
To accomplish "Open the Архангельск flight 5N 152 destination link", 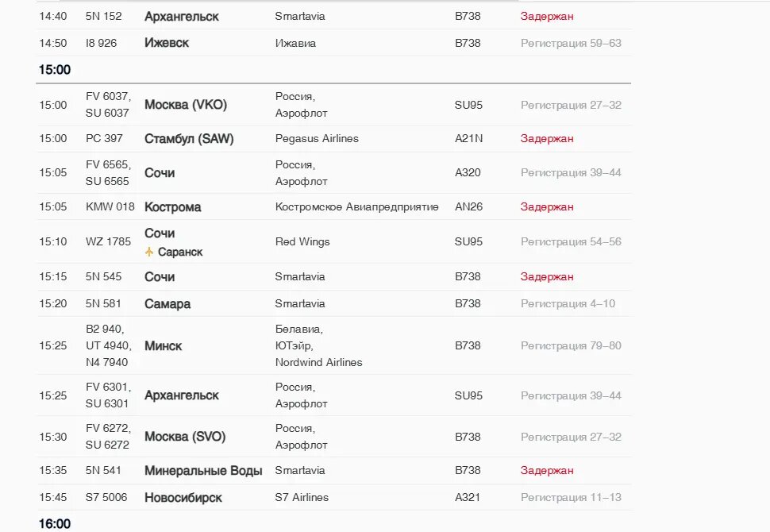I will 181,16.
